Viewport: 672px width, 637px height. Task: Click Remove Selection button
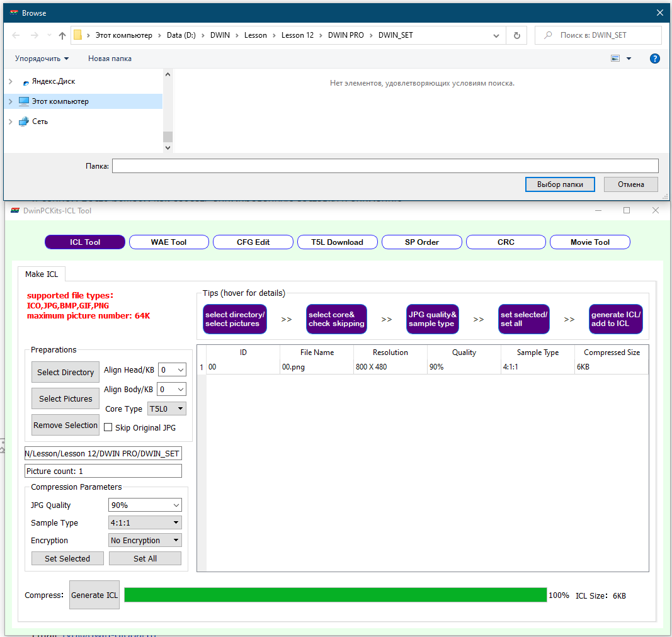tap(65, 425)
